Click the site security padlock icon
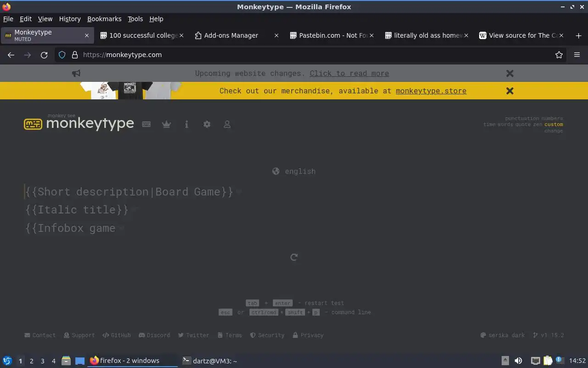 tap(75, 55)
